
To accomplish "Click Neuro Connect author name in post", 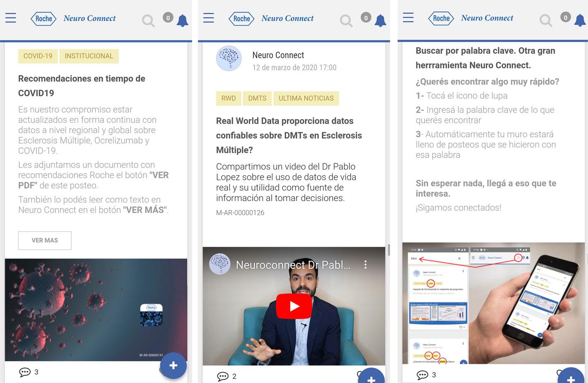I will point(278,55).
